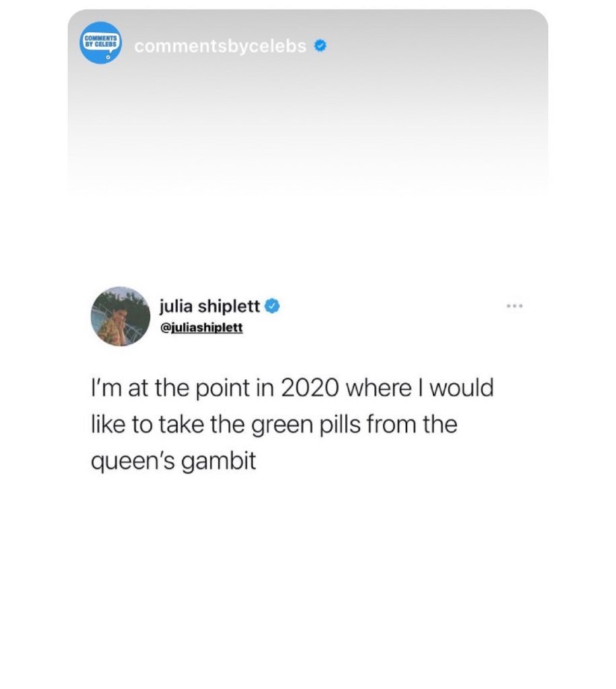
Task: Tap the commentsbycelebs username
Action: [x=221, y=46]
